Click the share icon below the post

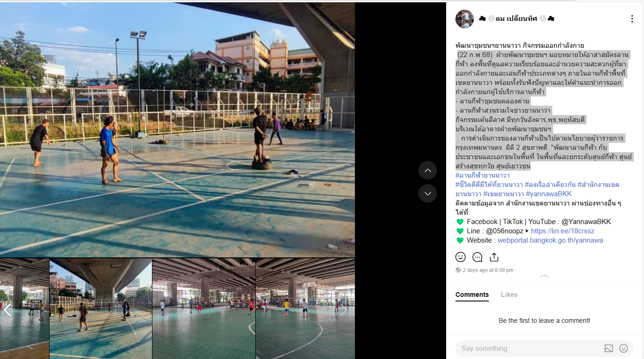494,257
